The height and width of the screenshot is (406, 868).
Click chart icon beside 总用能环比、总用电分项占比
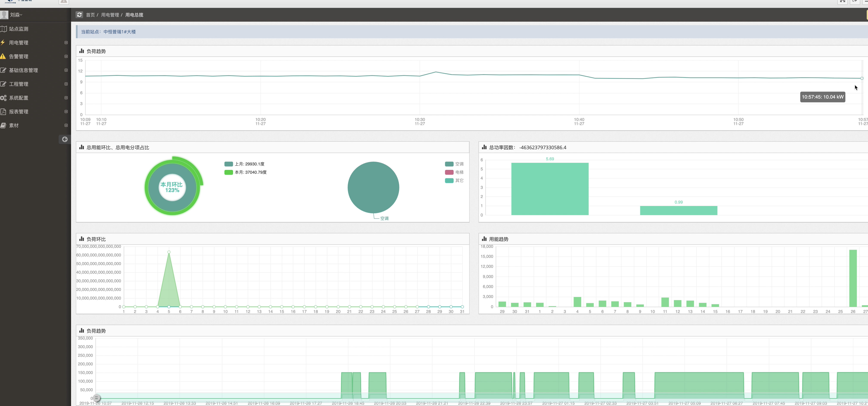click(x=82, y=147)
